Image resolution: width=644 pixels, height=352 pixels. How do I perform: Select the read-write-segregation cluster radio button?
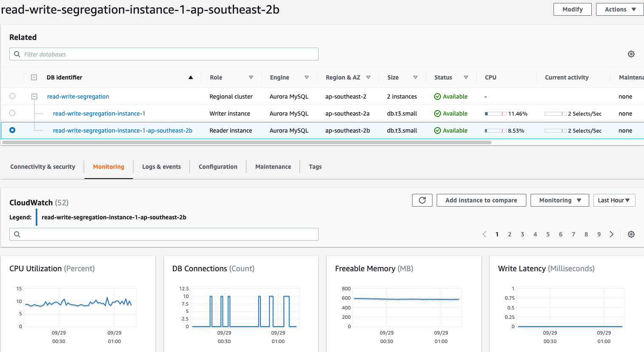point(12,97)
